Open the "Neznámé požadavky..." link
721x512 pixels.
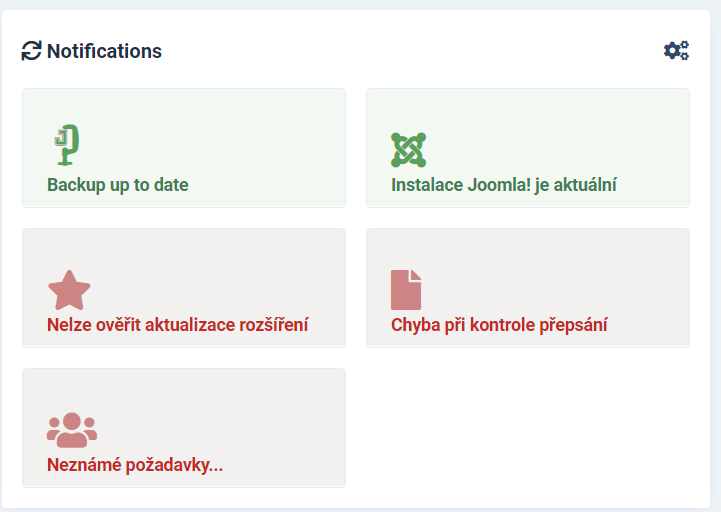pos(135,465)
